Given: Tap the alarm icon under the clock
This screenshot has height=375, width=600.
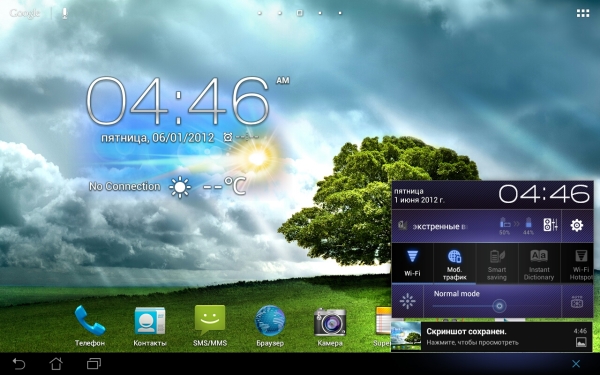Looking at the screenshot, I should pos(228,137).
